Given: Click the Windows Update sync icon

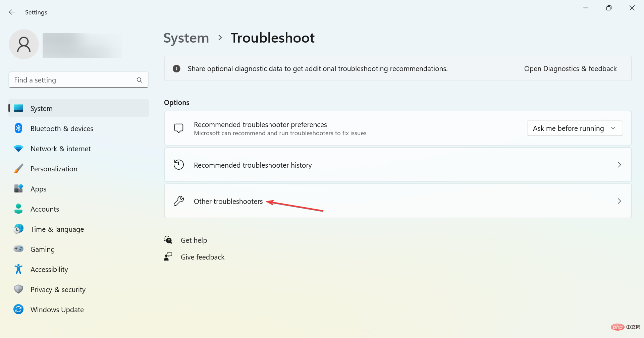Looking at the screenshot, I should [x=18, y=309].
